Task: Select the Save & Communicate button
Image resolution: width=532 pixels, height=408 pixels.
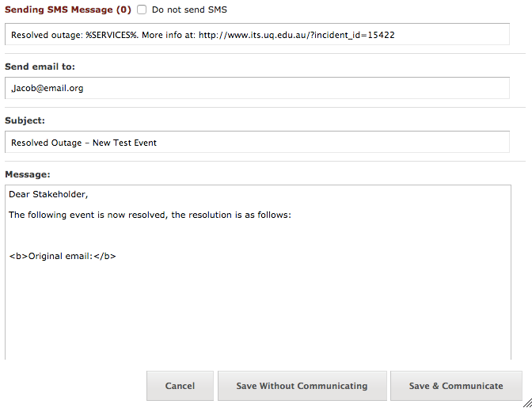Action: [456, 386]
